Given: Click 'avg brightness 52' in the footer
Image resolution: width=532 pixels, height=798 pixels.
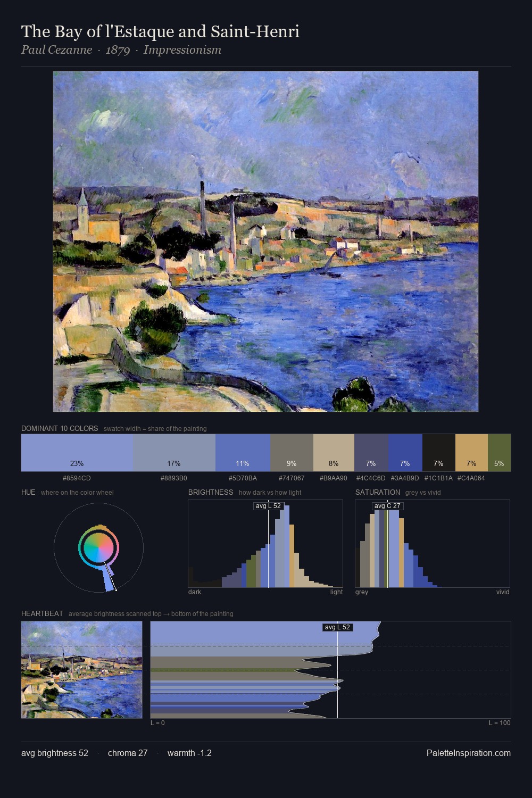Looking at the screenshot, I should (55, 753).
